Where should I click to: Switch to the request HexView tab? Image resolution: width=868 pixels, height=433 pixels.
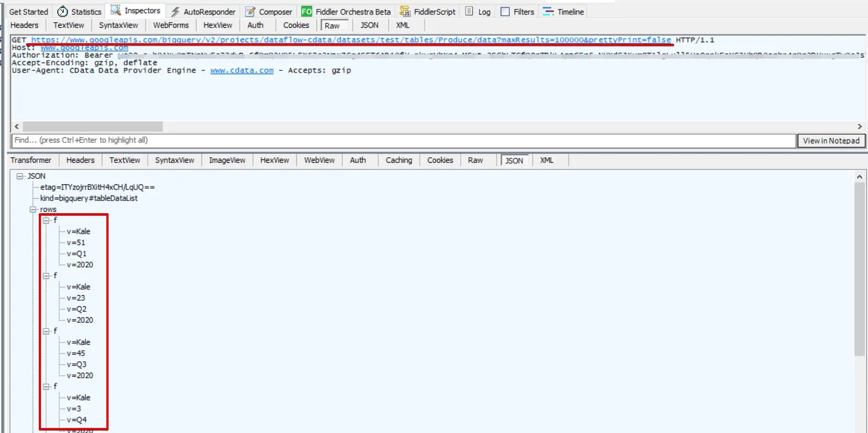point(218,25)
